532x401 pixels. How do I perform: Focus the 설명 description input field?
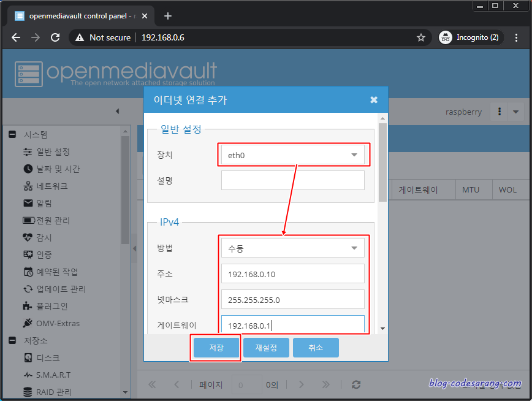click(x=293, y=180)
